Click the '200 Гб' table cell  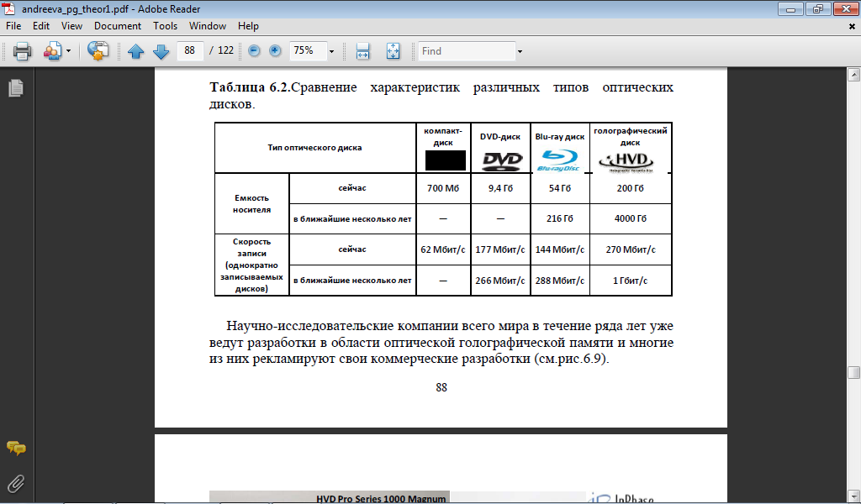point(631,188)
